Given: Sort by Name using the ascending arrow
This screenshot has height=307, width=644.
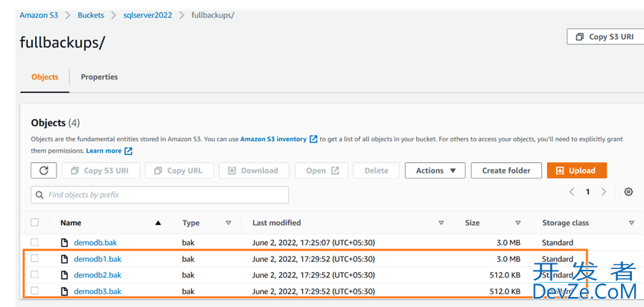Looking at the screenshot, I should pyautogui.click(x=158, y=223).
